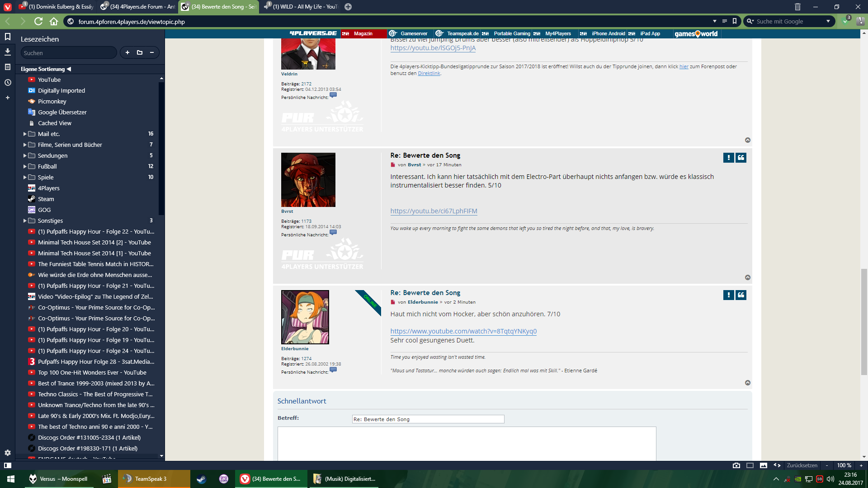Toggle image loading in status bar

pos(764,465)
